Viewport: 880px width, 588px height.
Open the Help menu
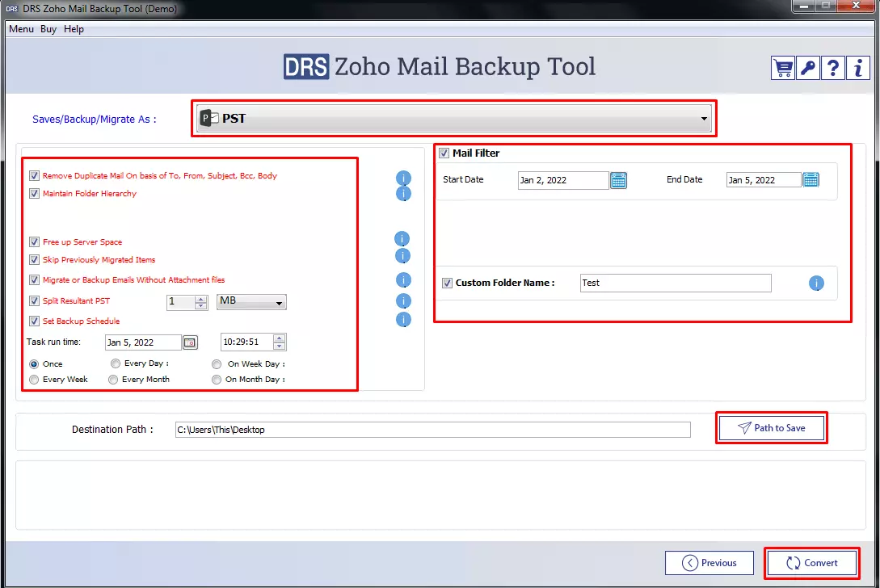[x=74, y=29]
